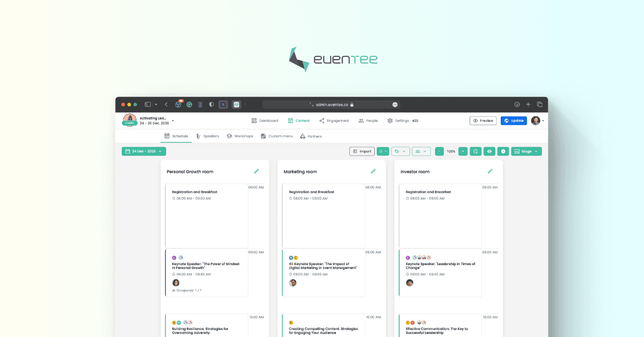The height and width of the screenshot is (337, 644).
Task: Switch to the Speakers tab
Action: [x=207, y=136]
